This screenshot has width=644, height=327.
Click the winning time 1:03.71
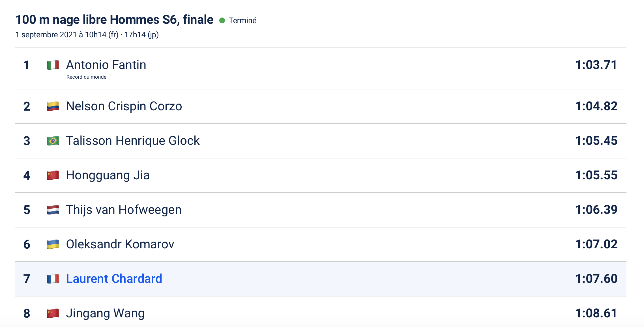pos(596,65)
